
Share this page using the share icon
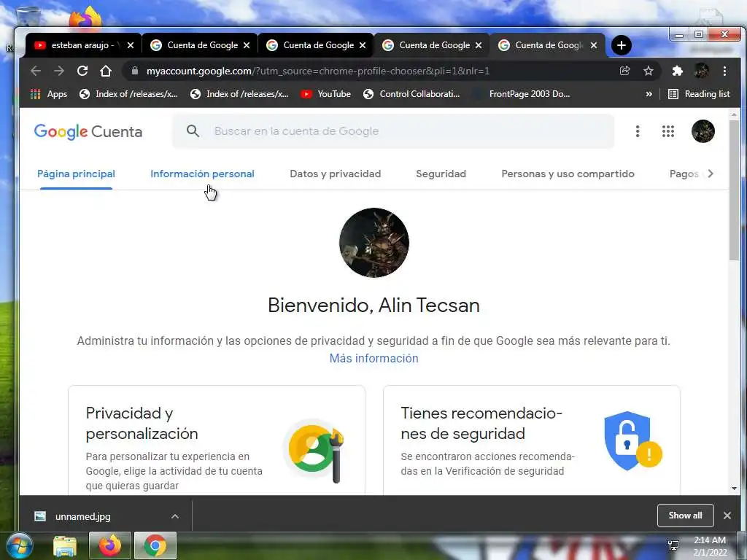tap(624, 71)
